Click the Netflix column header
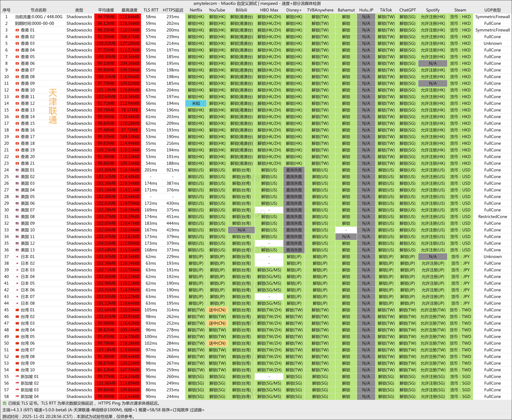 [196, 10]
